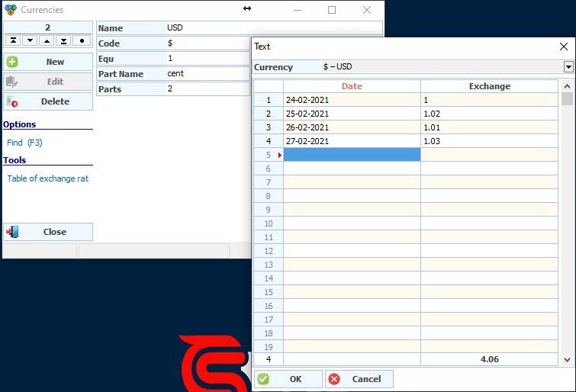This screenshot has width=576, height=392.
Task: Open Table of exchange rates tool
Action: pyautogui.click(x=48, y=178)
